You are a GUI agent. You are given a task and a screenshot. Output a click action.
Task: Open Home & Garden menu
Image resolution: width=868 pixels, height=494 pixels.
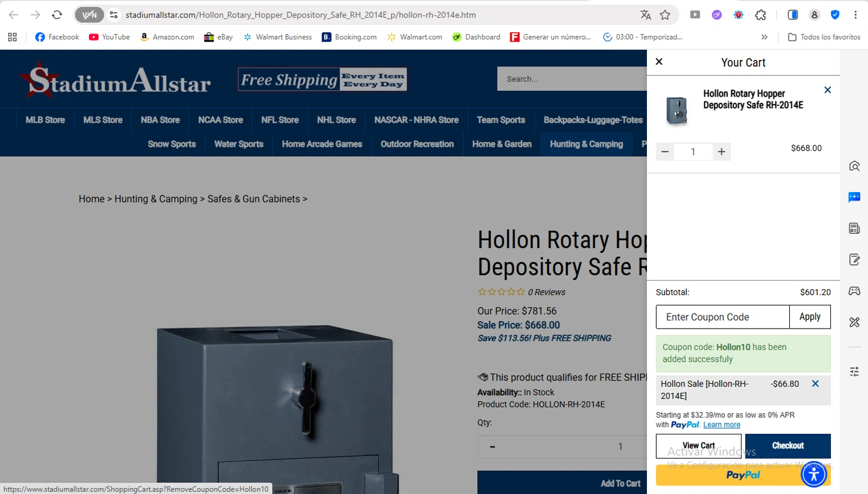(x=502, y=144)
